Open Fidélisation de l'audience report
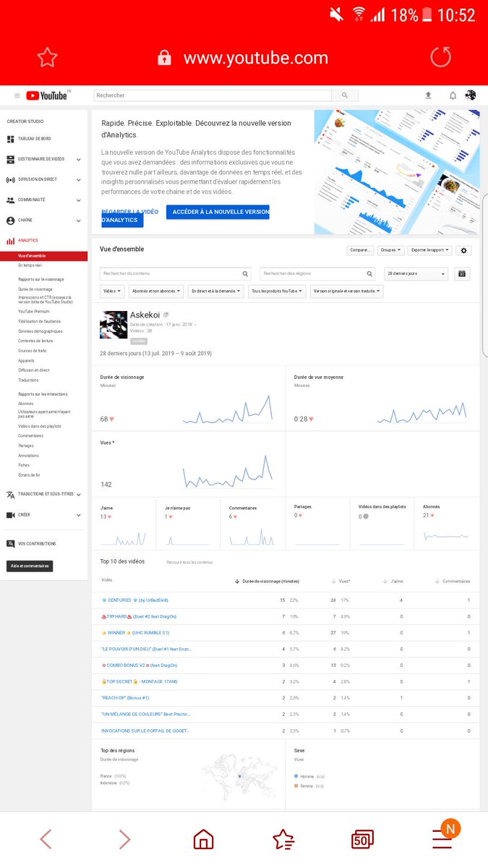This screenshot has height=868, width=488. tap(40, 321)
